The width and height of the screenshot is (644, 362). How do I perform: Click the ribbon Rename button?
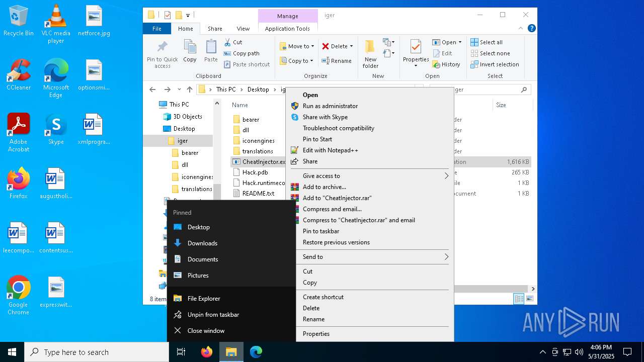click(x=337, y=61)
